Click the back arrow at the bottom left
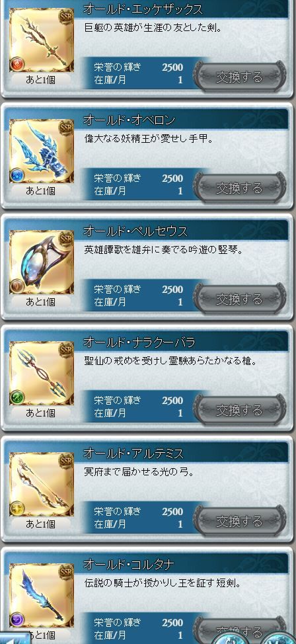296x644 pixels. point(15,638)
